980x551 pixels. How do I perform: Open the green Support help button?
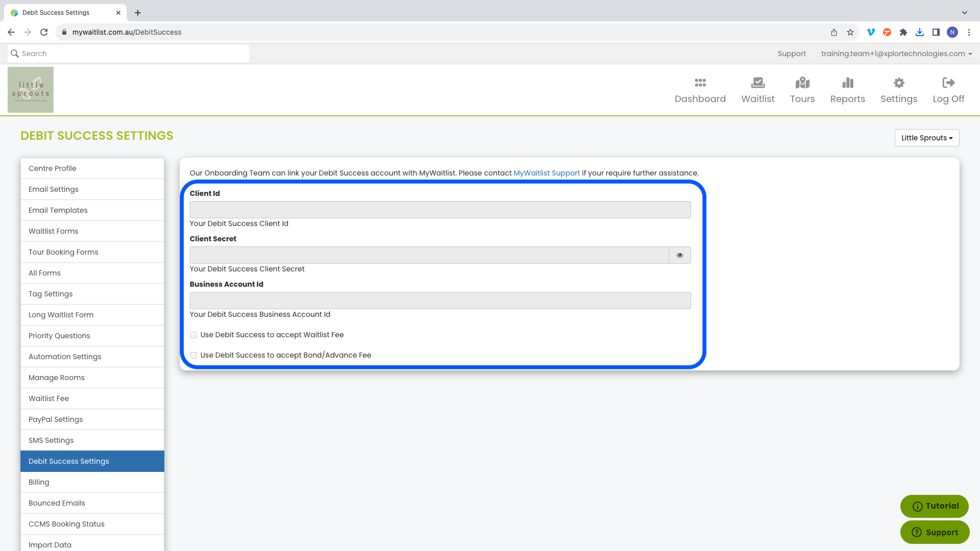(x=934, y=532)
